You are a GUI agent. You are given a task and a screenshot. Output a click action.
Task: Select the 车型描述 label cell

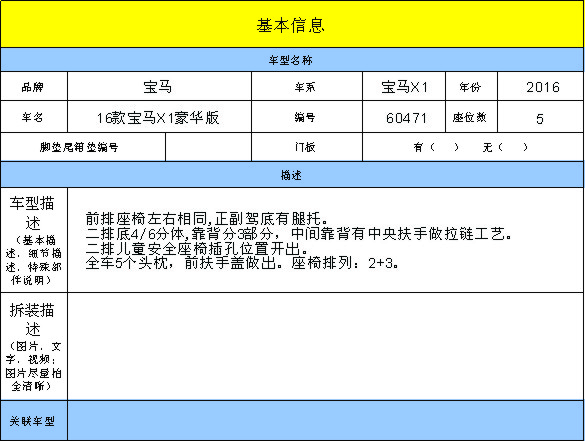click(x=34, y=240)
